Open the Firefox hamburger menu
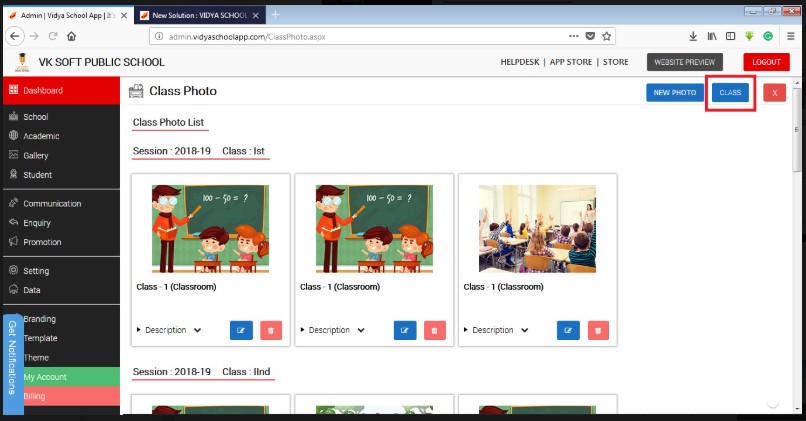The image size is (806, 421). pyautogui.click(x=791, y=36)
